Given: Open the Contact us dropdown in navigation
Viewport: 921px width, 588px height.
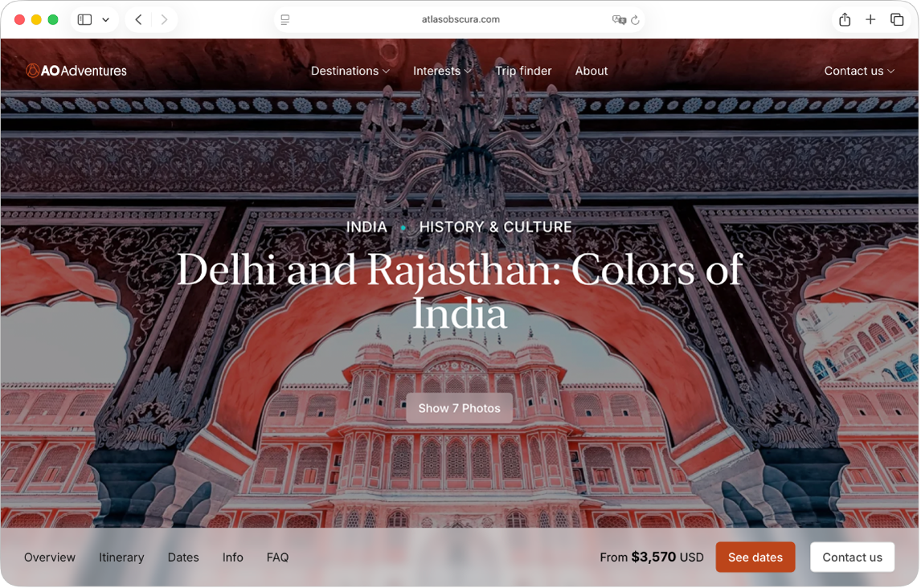Looking at the screenshot, I should (858, 71).
